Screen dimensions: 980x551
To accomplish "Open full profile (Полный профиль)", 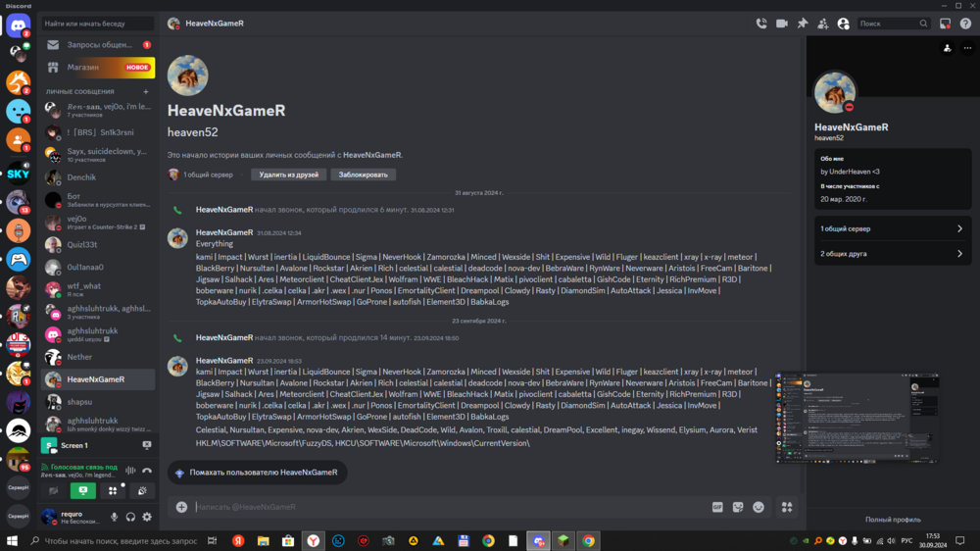I will pos(893,520).
